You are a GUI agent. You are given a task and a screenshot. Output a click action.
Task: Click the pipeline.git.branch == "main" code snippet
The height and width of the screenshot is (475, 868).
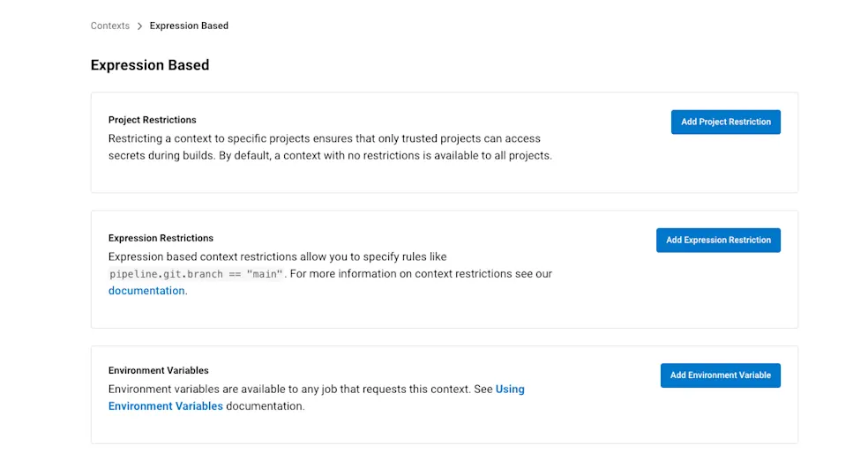pyautogui.click(x=196, y=274)
